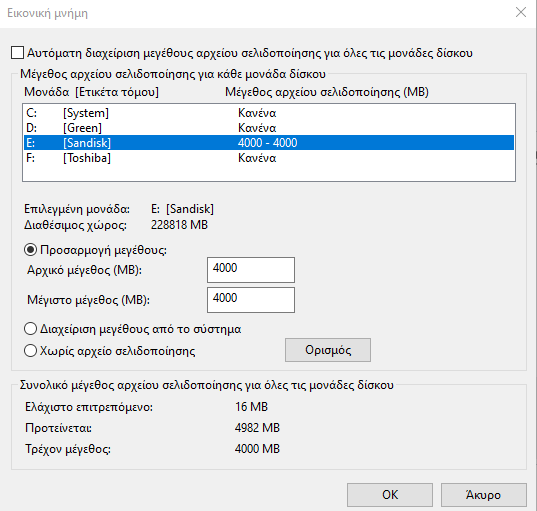Click the Ορισμός button

click(x=328, y=350)
